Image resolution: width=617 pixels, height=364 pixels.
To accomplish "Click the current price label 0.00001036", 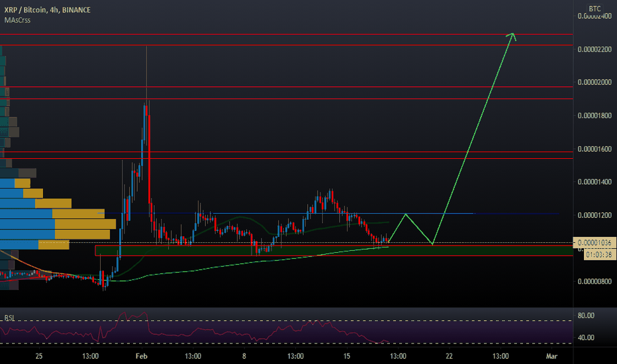I will click(x=594, y=243).
